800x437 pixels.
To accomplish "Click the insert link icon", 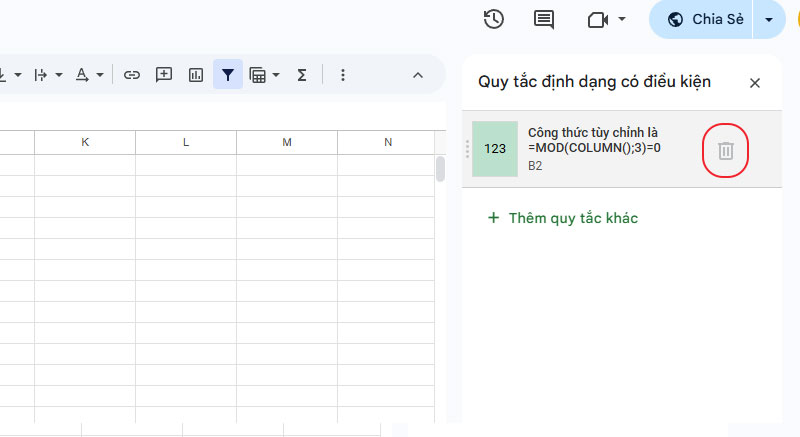I will 131,74.
